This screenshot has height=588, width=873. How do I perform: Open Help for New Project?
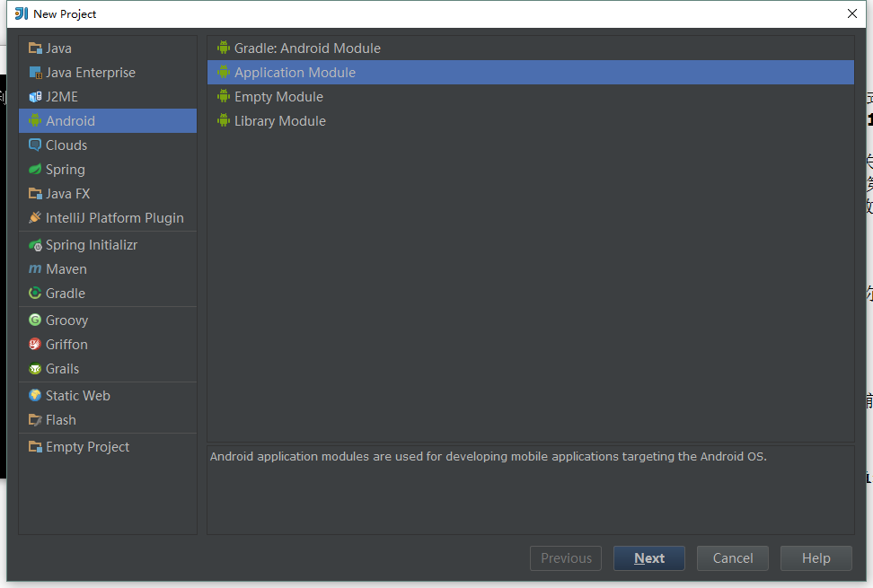(816, 558)
